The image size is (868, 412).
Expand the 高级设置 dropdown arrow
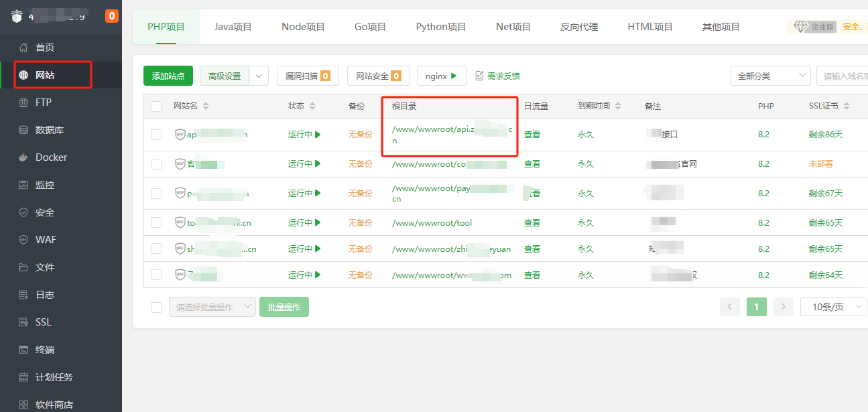259,76
